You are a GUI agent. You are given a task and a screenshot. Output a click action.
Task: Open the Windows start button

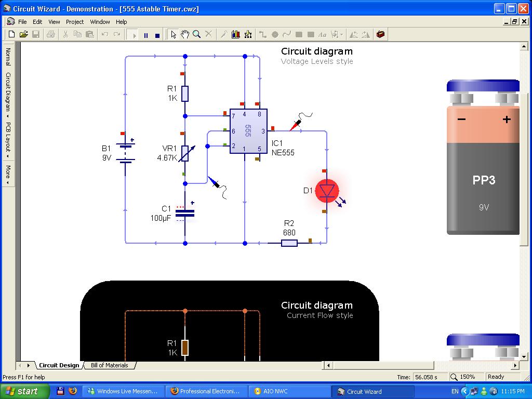point(24,391)
